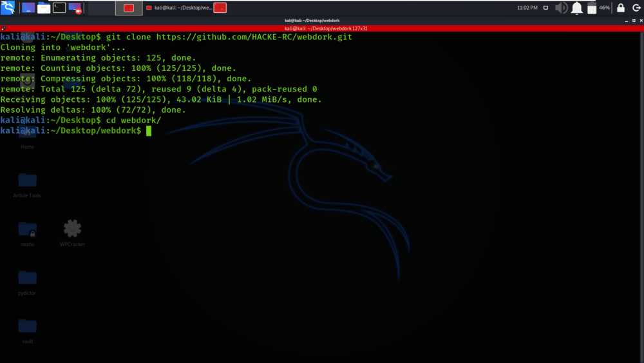Click the "Enumerating objects: 125" line

tap(98, 58)
